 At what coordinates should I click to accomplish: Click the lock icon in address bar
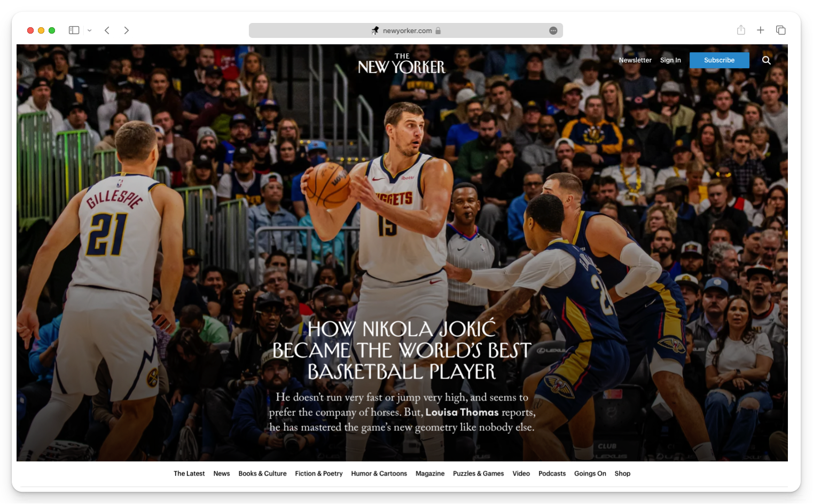(x=438, y=31)
